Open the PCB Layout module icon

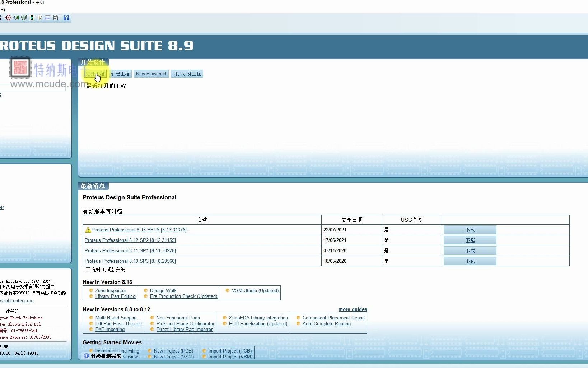click(8, 18)
